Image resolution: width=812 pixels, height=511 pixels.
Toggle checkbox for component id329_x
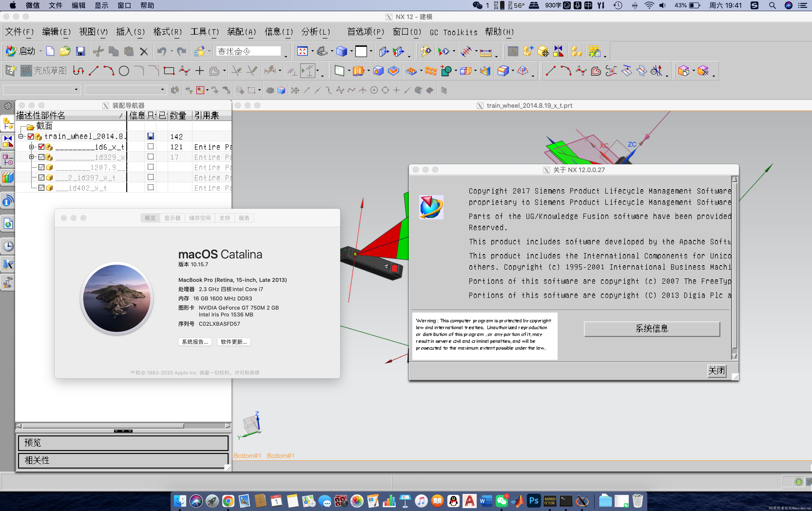coord(41,157)
